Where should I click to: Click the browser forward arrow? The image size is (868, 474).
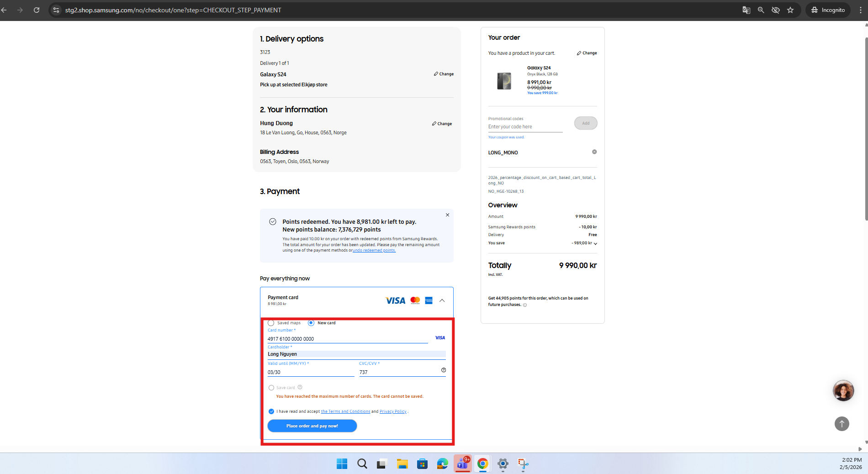20,10
